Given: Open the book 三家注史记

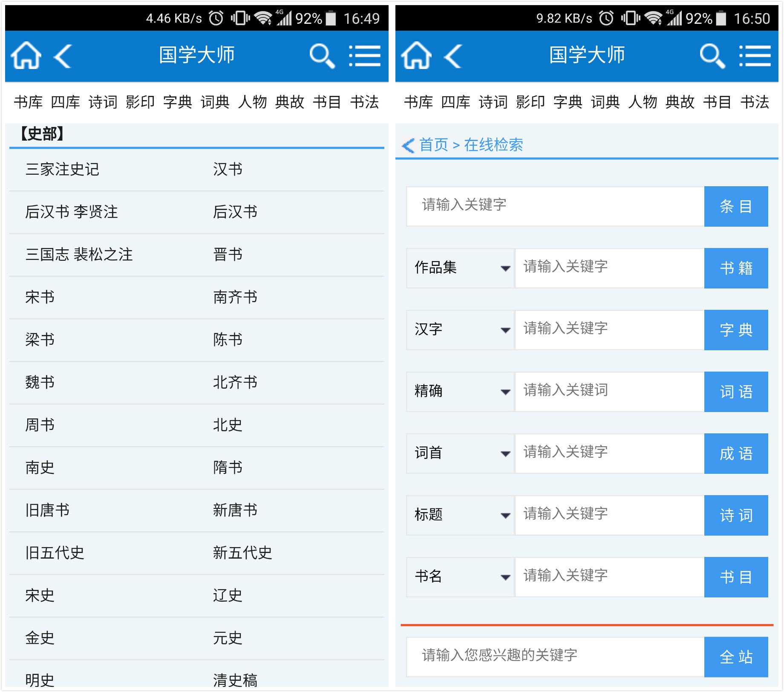Looking at the screenshot, I should coord(62,170).
